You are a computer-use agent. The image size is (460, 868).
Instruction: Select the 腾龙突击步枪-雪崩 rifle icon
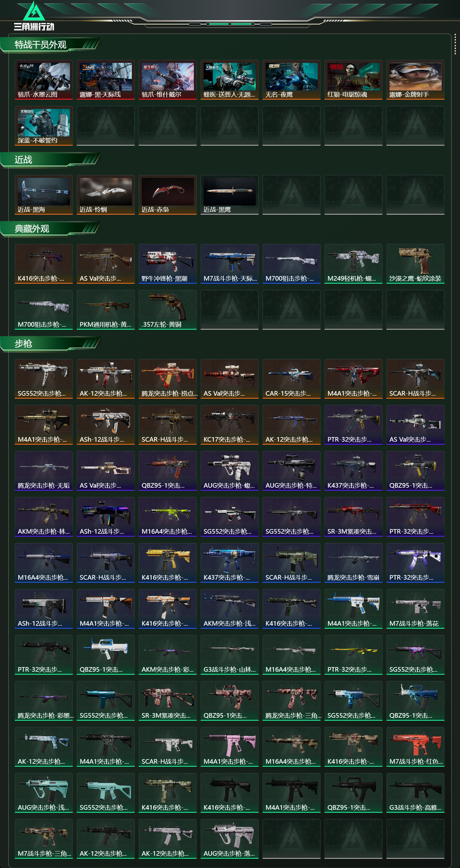coord(354,563)
